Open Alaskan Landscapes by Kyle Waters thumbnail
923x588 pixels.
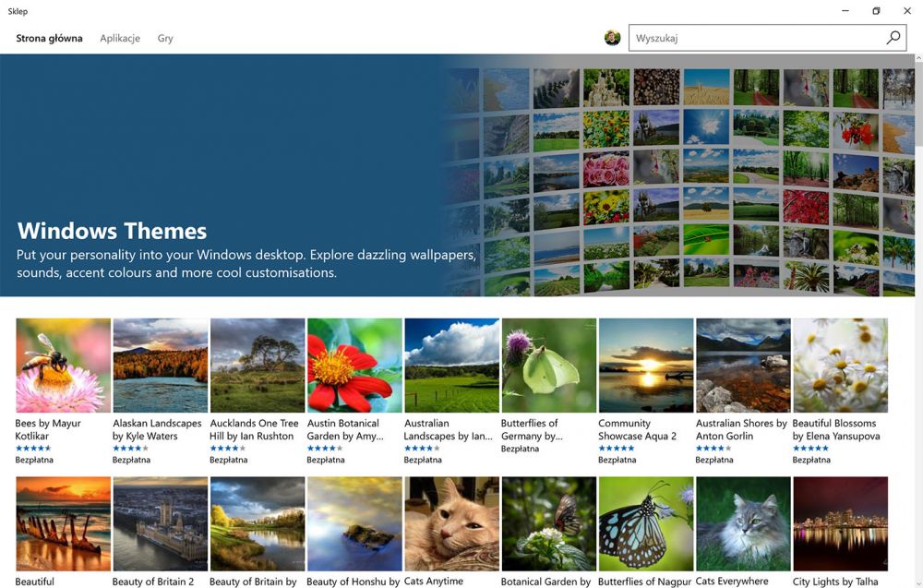click(x=160, y=365)
